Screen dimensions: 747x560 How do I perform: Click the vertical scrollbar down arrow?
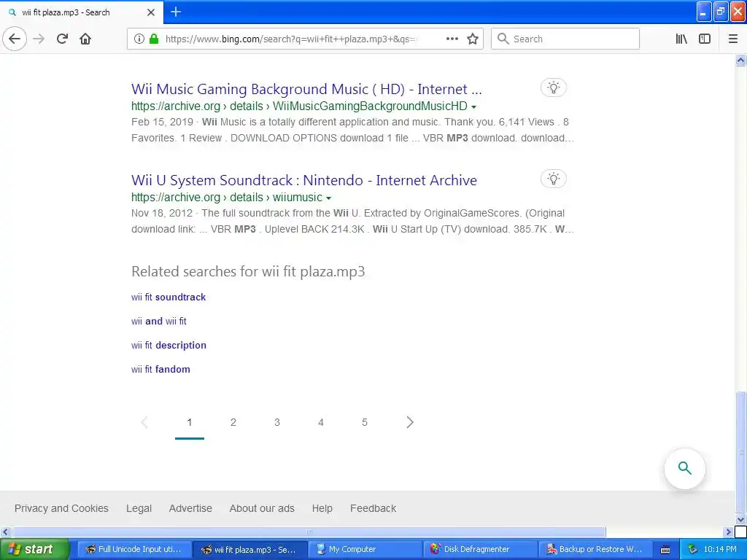741,519
